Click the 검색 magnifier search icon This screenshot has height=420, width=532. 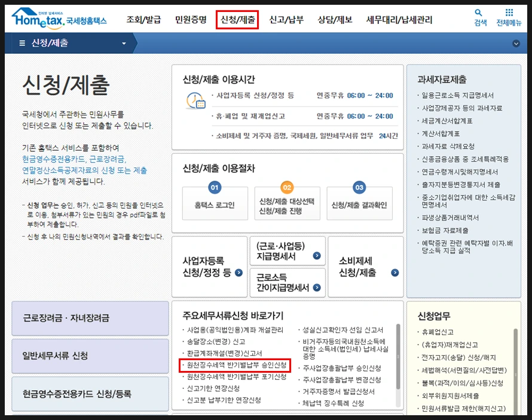479,13
